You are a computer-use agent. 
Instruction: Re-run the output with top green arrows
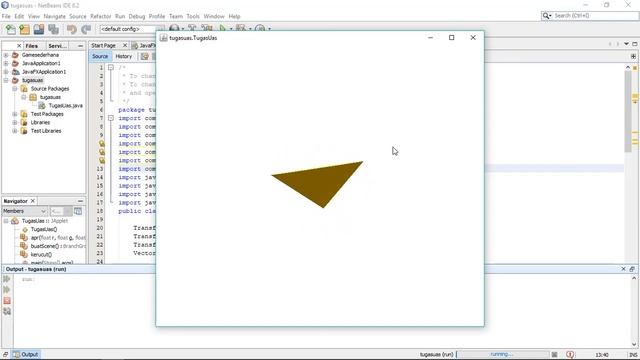(x=7, y=279)
